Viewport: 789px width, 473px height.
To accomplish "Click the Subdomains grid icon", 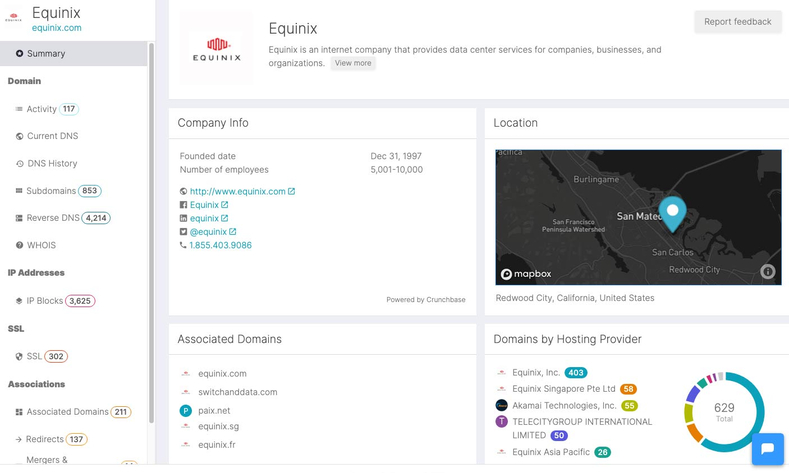I will (x=19, y=191).
